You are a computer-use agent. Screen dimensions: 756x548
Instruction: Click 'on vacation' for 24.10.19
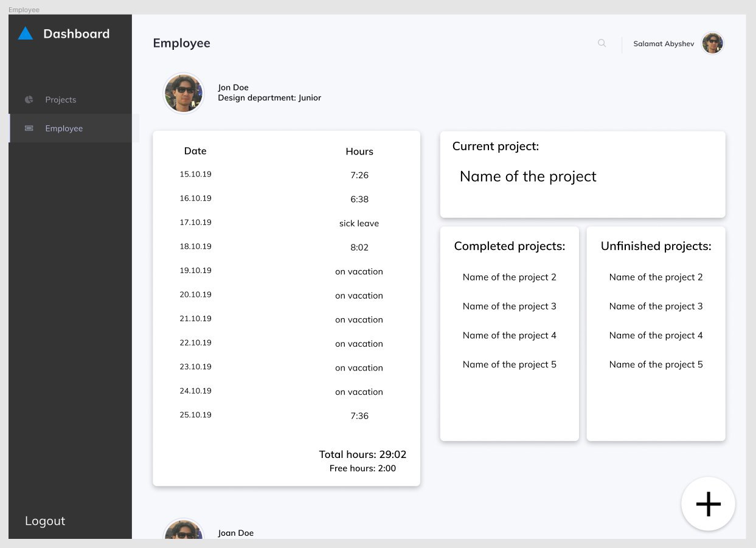359,392
